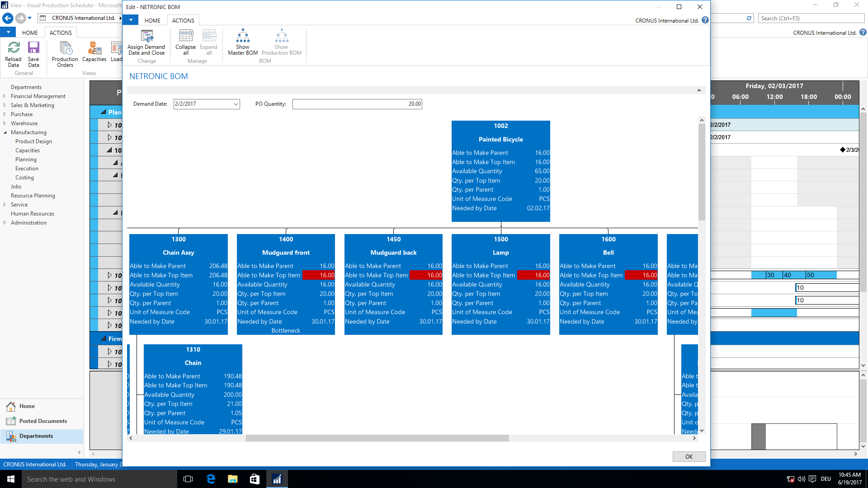Select the ACTIONS ribbon tab
The width and height of the screenshot is (868, 488).
184,20
